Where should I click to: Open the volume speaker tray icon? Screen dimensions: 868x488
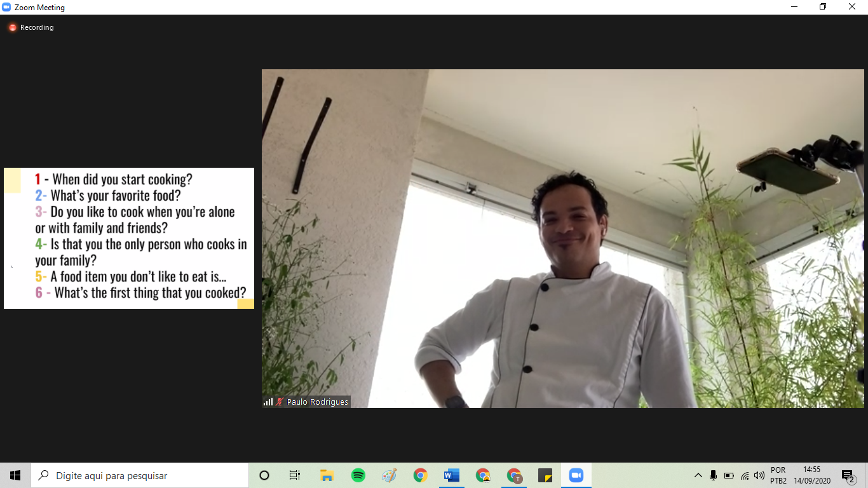click(x=759, y=475)
